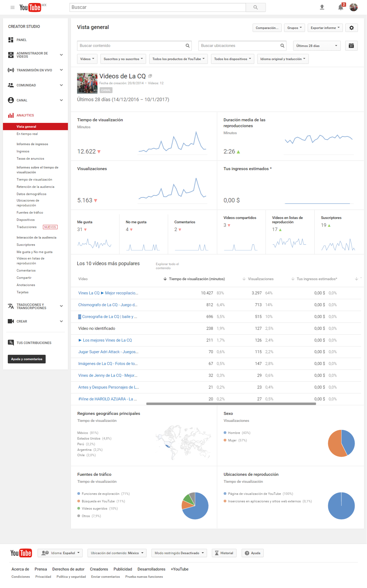The width and height of the screenshot is (367, 588).
Task: Click the Analytics bar chart icon
Action: pos(11,115)
